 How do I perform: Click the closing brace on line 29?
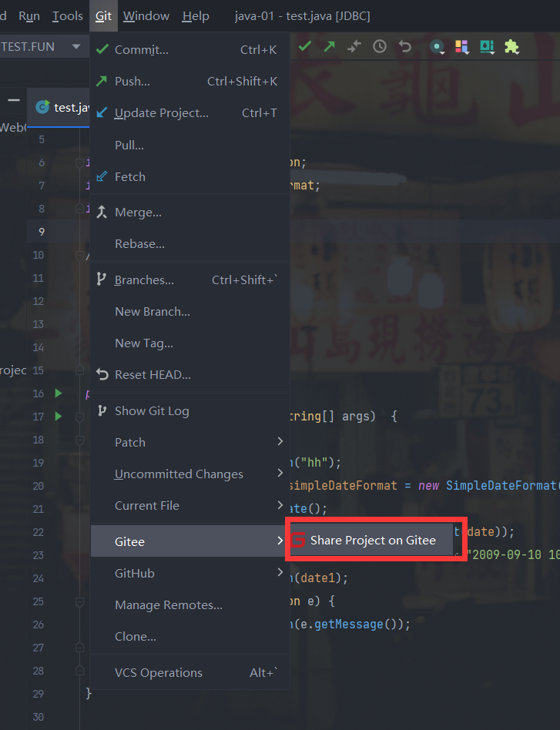[89, 694]
